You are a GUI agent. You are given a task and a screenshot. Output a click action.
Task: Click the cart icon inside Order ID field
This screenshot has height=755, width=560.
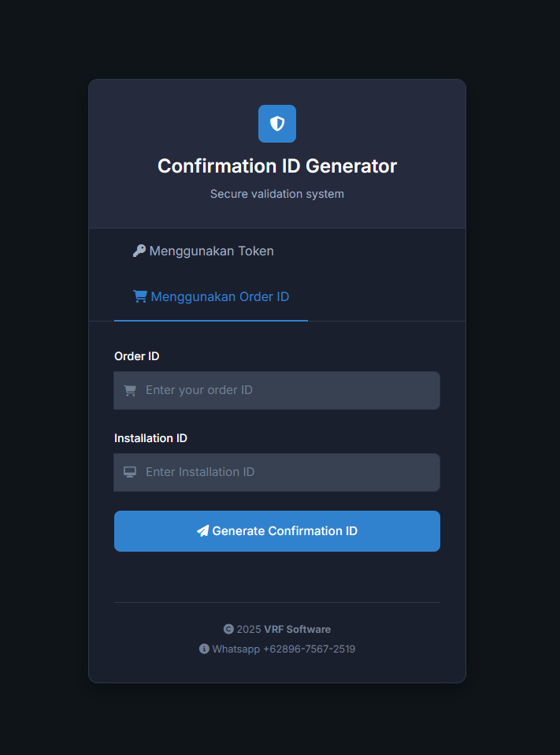[x=130, y=390]
